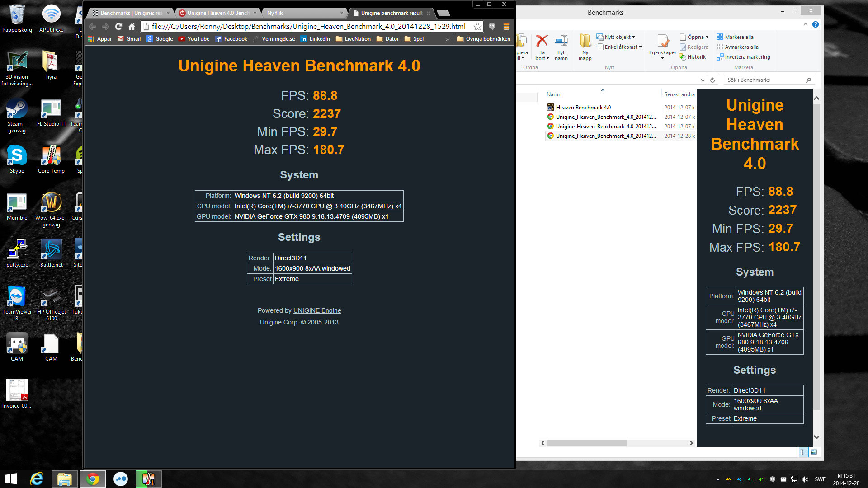Show hidden system tray icons arrow
The height and width of the screenshot is (488, 868).
pyautogui.click(x=718, y=479)
